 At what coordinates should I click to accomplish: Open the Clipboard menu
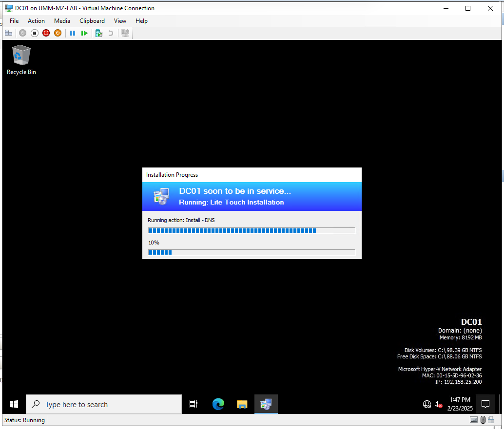tap(92, 21)
